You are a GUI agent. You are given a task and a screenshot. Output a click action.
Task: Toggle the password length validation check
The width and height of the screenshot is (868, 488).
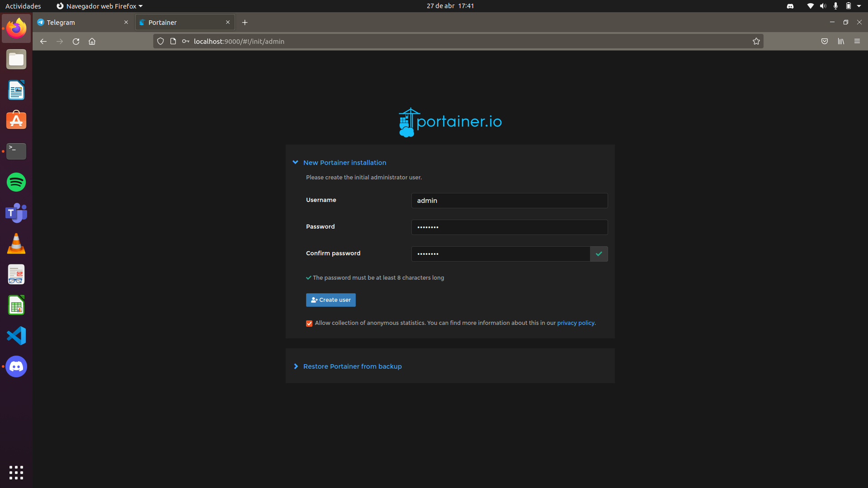tap(308, 277)
